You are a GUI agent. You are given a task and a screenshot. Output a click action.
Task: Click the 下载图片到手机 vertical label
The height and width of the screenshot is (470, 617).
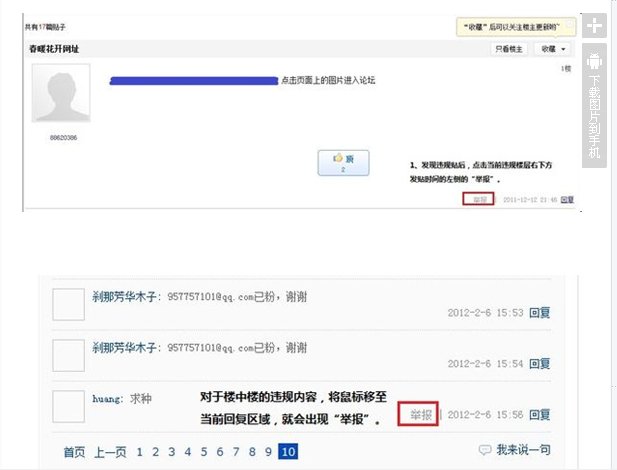[594, 117]
